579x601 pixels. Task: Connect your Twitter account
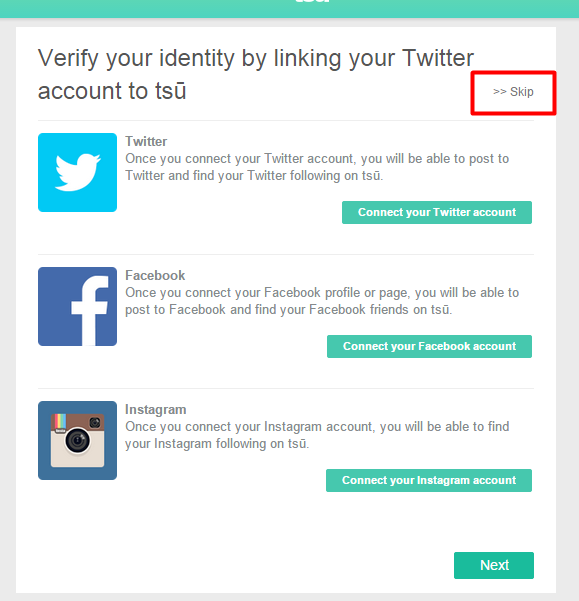pos(437,212)
